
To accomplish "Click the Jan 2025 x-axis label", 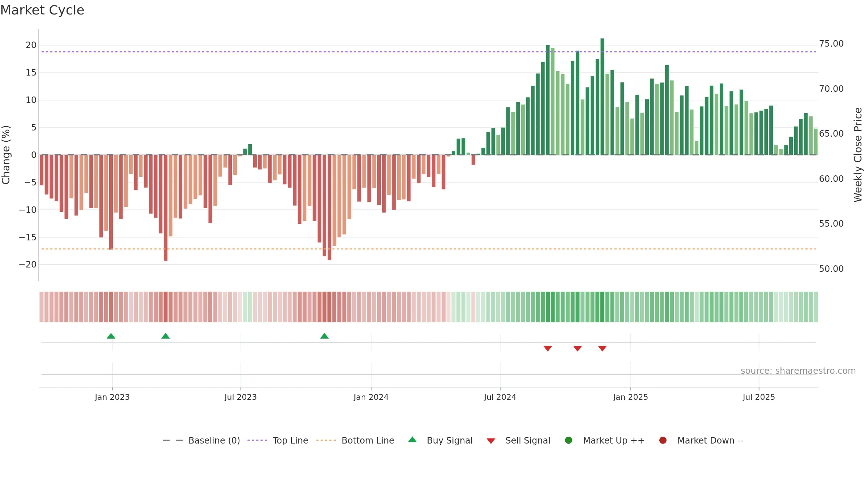I will tap(630, 397).
